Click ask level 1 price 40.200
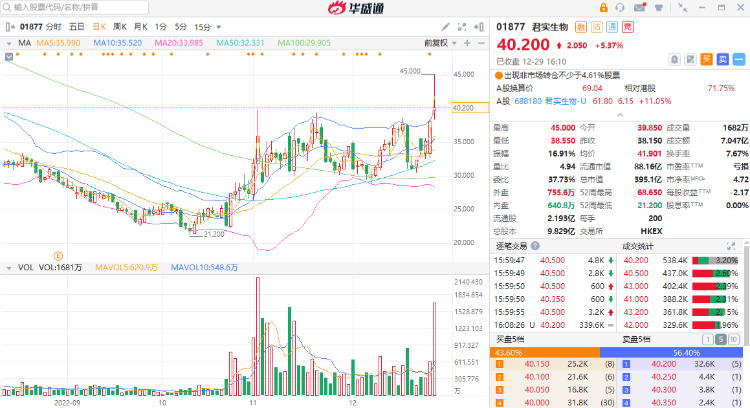The width and height of the screenshot is (750, 408). pos(663,364)
